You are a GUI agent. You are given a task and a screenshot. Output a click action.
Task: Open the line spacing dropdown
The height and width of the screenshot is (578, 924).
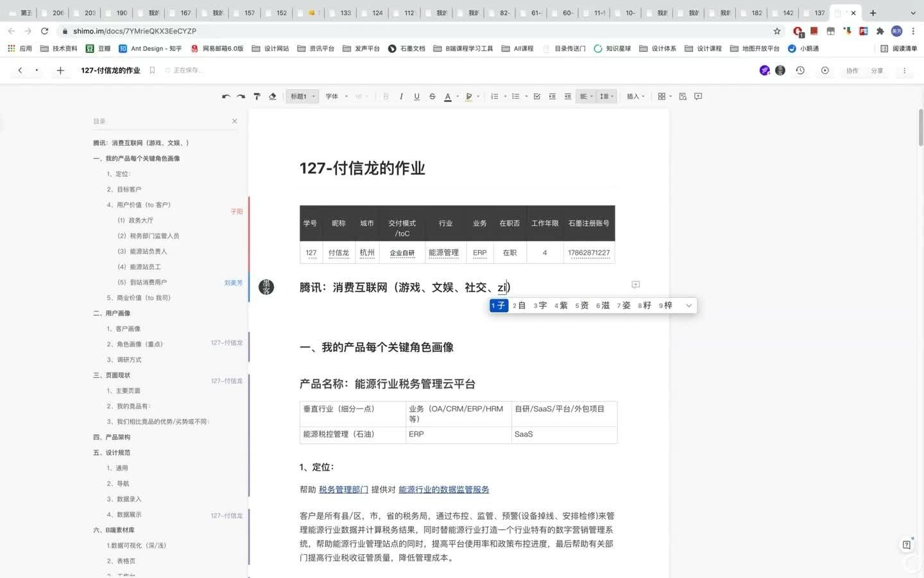click(606, 96)
